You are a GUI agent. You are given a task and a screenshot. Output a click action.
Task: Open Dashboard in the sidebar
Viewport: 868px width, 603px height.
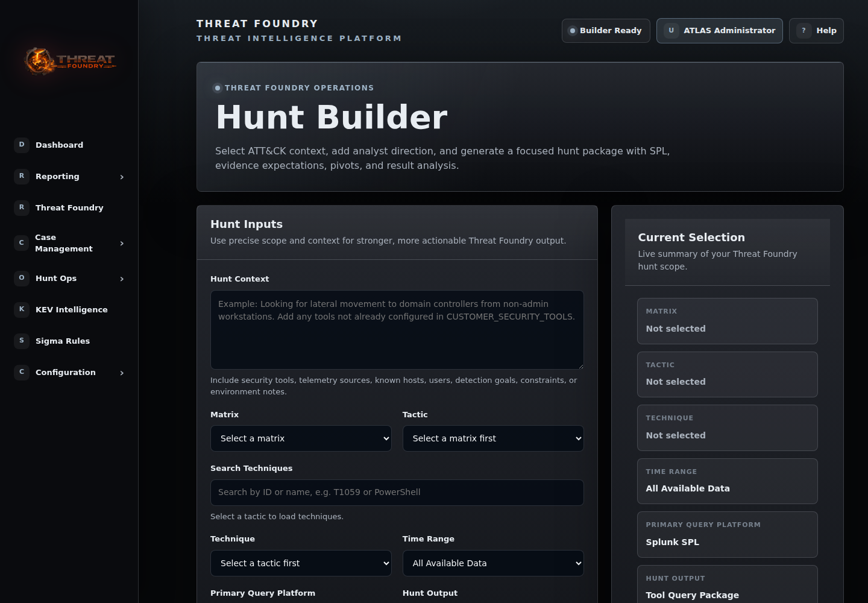tap(69, 145)
